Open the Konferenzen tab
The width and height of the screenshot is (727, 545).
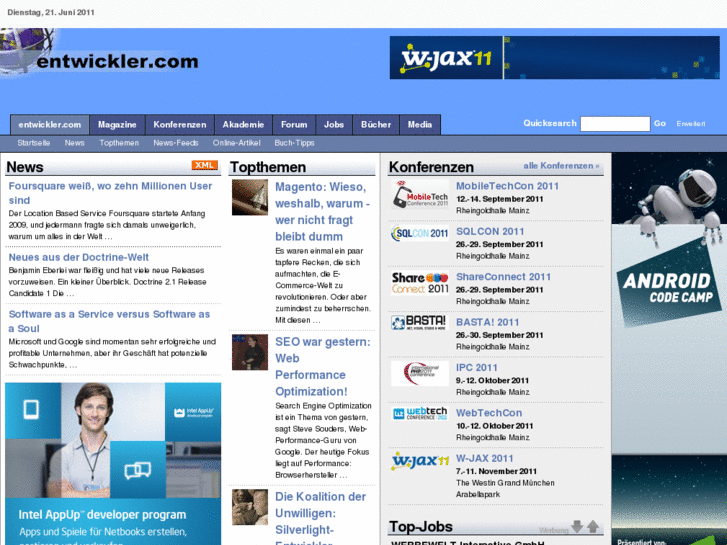pyautogui.click(x=180, y=125)
